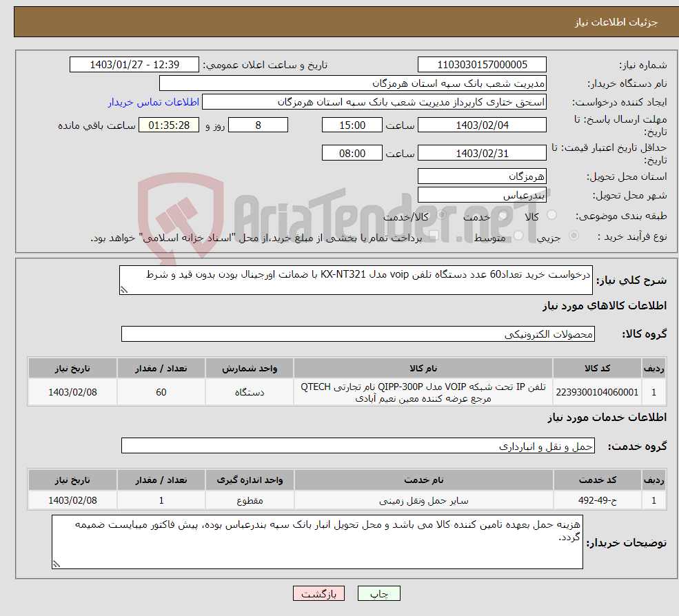Click the مقطوع unit cell
This screenshot has width=679, height=616.
(x=250, y=500)
